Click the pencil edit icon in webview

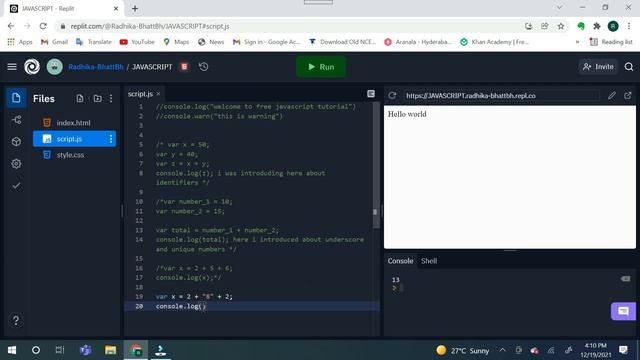point(611,96)
